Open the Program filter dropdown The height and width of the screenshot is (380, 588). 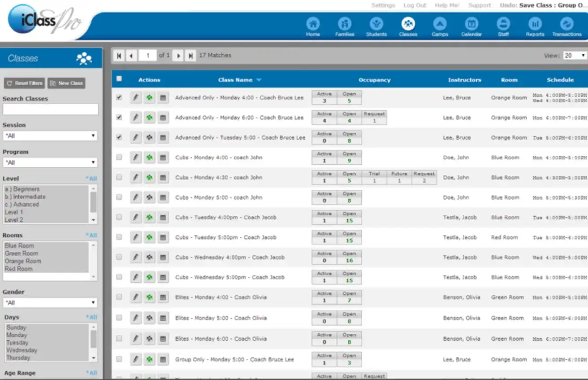(50, 162)
